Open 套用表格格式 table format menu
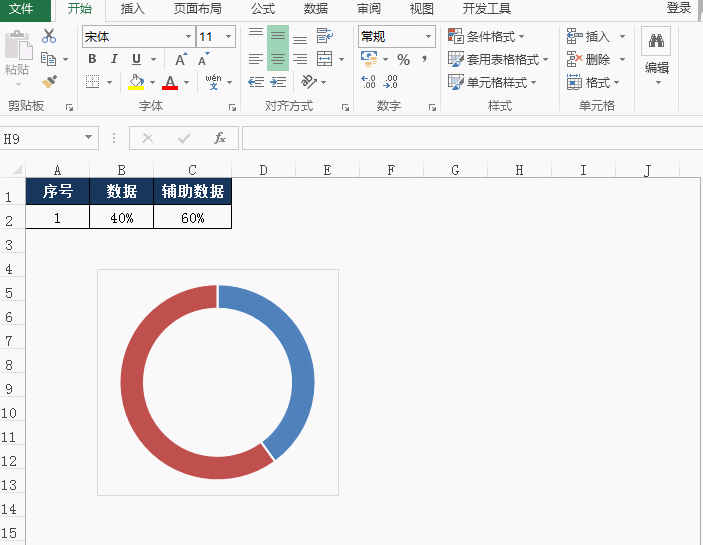Image resolution: width=703 pixels, height=545 pixels. tap(498, 59)
